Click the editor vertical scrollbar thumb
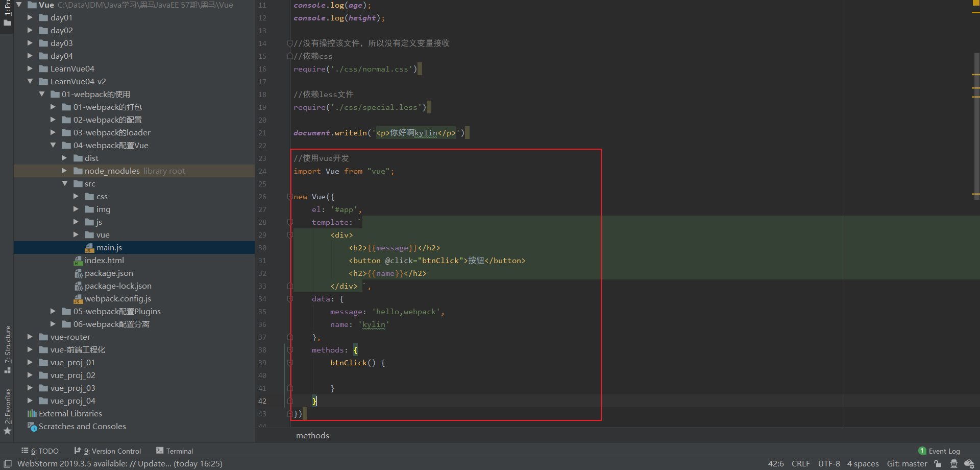The image size is (980, 470). pos(976,126)
